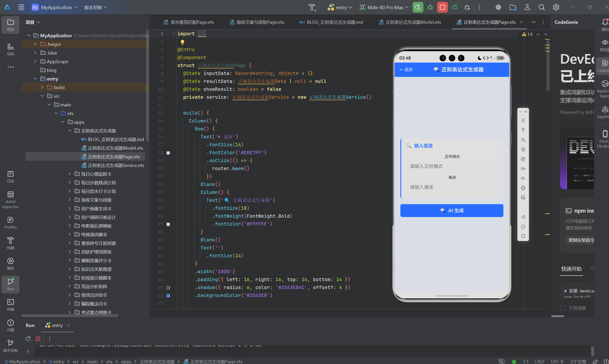Expand the 每日心情追踪卡 folder
Viewport: 609px width, 364px height.
[70, 174]
